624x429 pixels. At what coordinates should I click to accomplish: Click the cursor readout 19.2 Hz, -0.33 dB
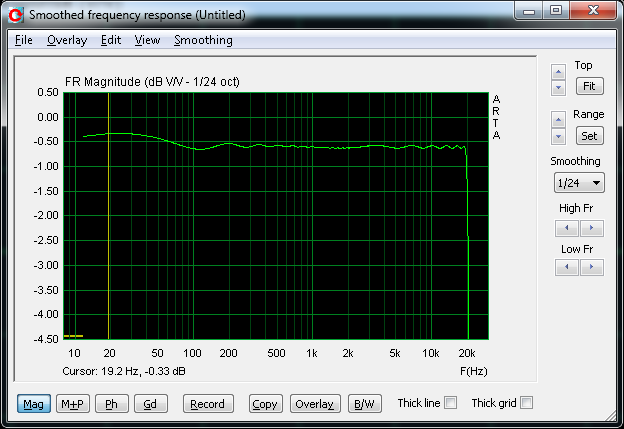tap(124, 371)
